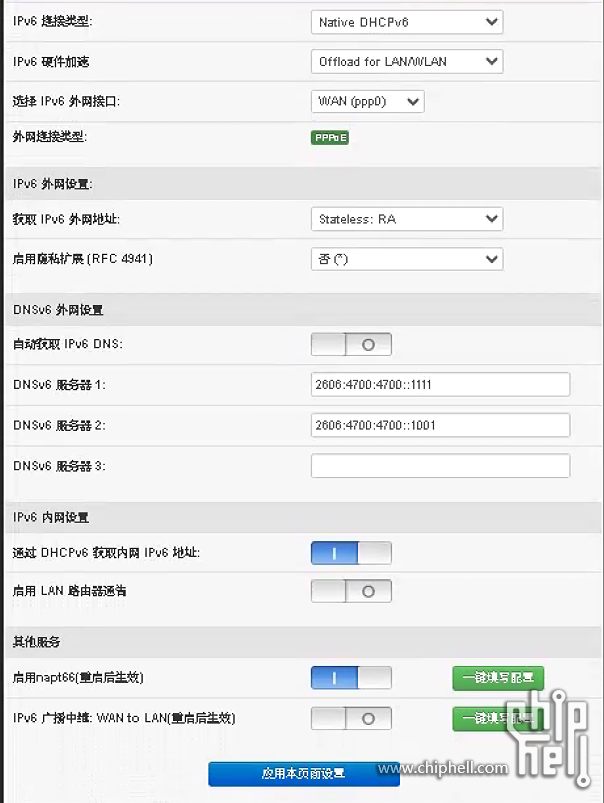Viewport: 604px width, 803px height.
Task: Select the DNSv6 服务器 2 address field
Action: (440, 424)
